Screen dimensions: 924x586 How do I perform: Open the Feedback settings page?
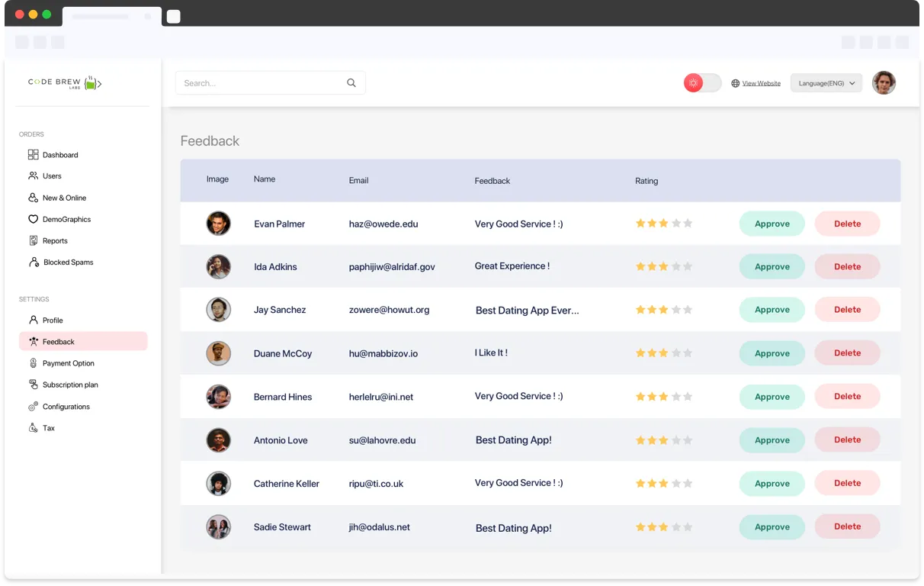point(59,342)
